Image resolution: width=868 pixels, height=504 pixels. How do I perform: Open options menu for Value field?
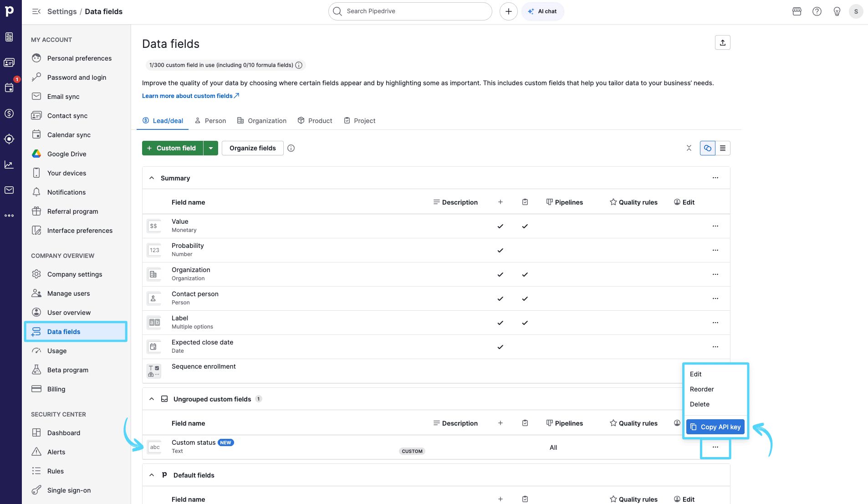click(x=715, y=226)
